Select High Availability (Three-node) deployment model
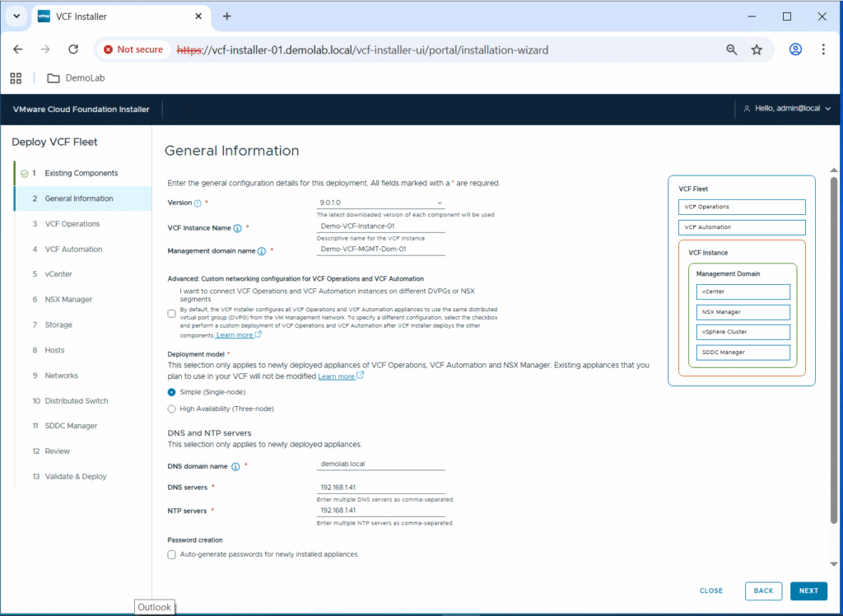This screenshot has height=616, width=843. click(171, 408)
